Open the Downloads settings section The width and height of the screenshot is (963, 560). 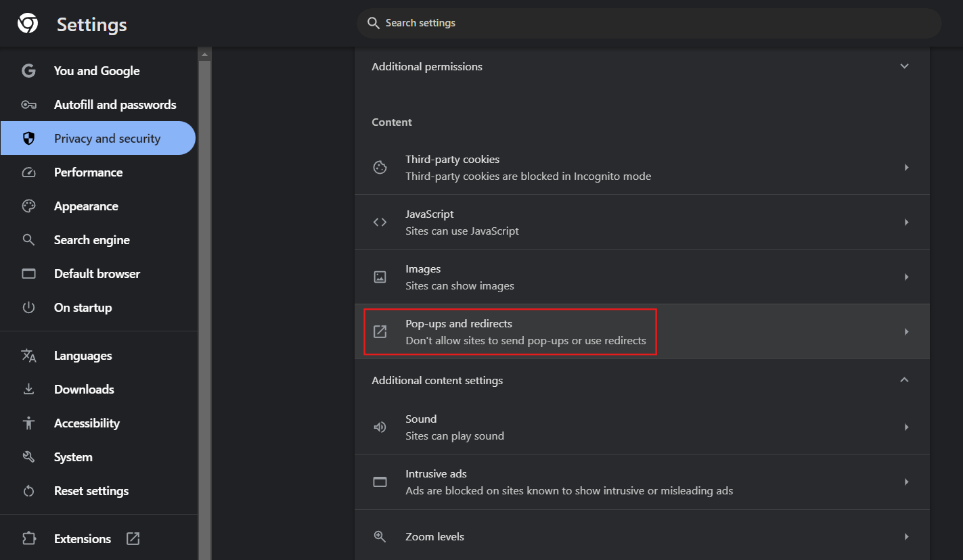click(84, 390)
